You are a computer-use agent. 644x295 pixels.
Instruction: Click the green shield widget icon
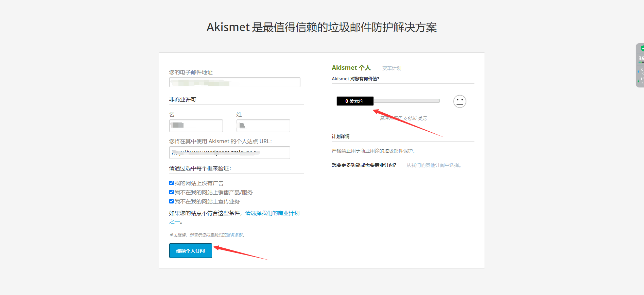[x=642, y=49]
